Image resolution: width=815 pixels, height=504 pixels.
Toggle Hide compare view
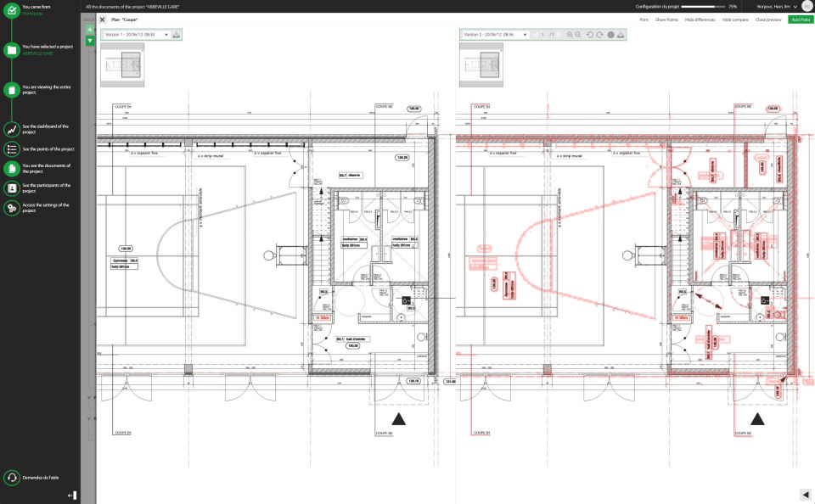tap(735, 20)
